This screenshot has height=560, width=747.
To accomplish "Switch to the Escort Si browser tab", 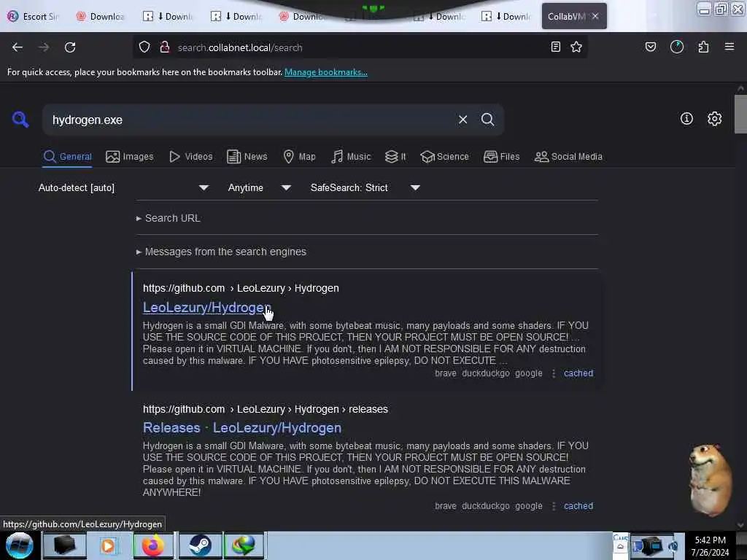I will click(34, 17).
